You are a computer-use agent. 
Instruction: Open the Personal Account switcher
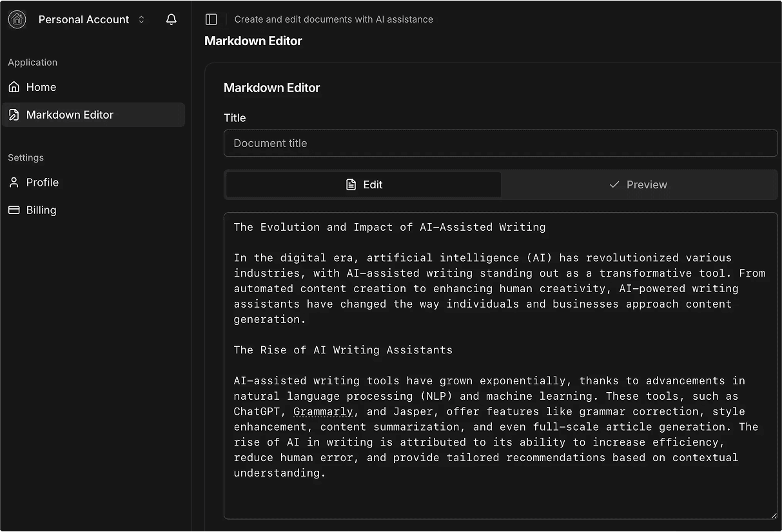[x=78, y=19]
